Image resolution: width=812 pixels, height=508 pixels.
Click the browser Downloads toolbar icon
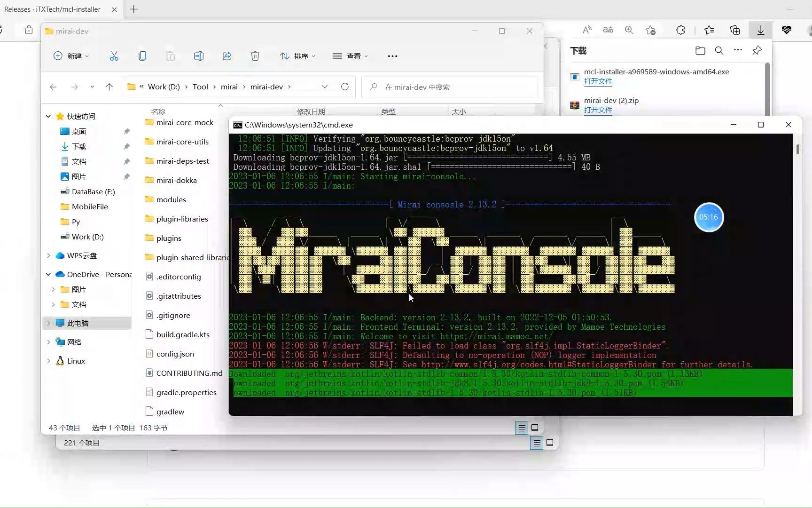pos(761,30)
